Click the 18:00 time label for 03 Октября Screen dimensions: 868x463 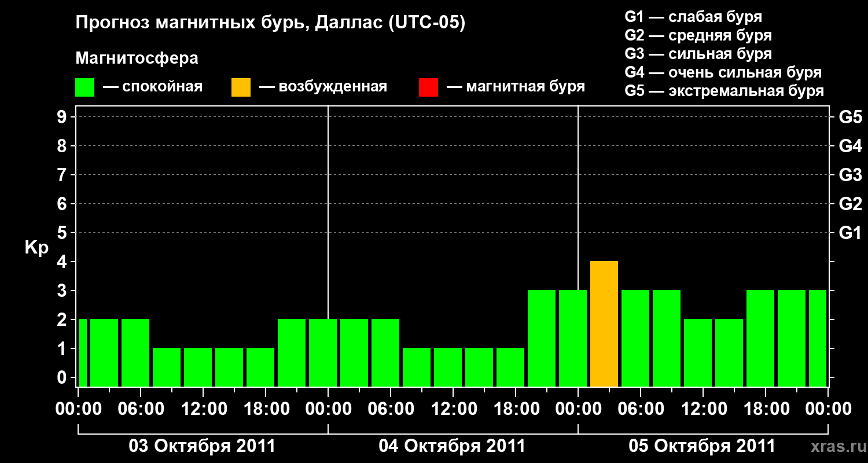[x=266, y=409]
